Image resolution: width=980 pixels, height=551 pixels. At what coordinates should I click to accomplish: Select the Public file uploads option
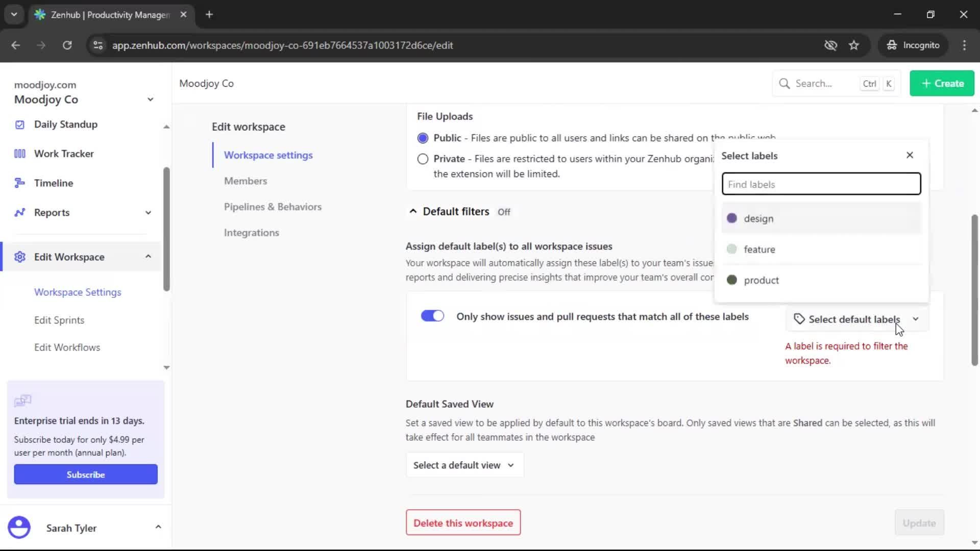(x=423, y=137)
